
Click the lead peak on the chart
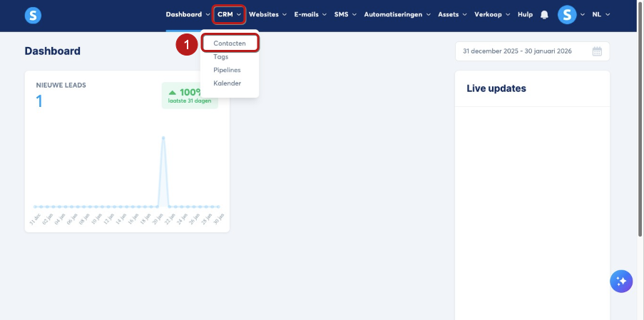tap(163, 138)
